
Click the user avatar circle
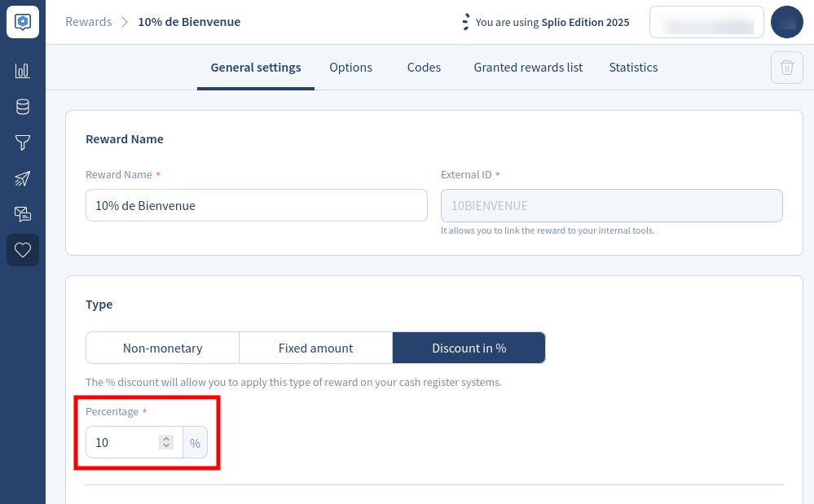[786, 22]
